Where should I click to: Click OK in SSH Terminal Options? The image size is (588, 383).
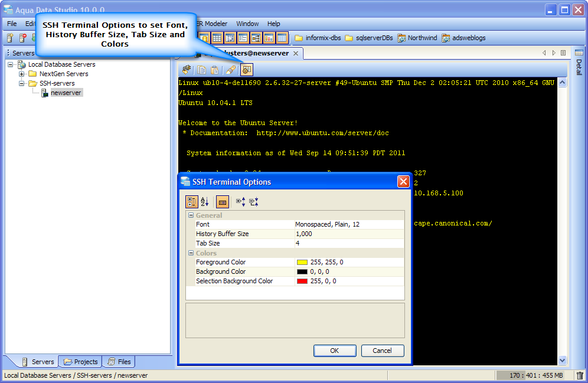click(335, 351)
